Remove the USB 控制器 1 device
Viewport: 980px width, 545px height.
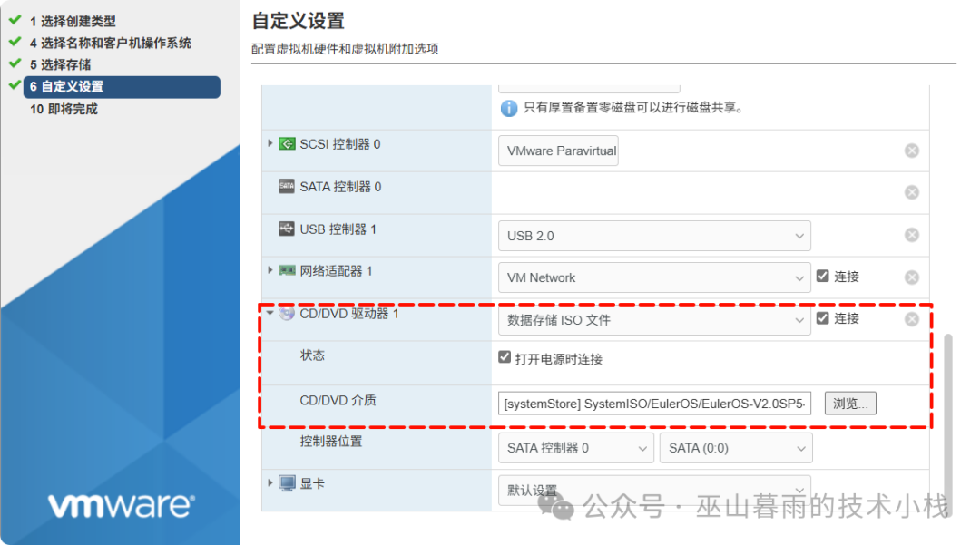pos(911,234)
